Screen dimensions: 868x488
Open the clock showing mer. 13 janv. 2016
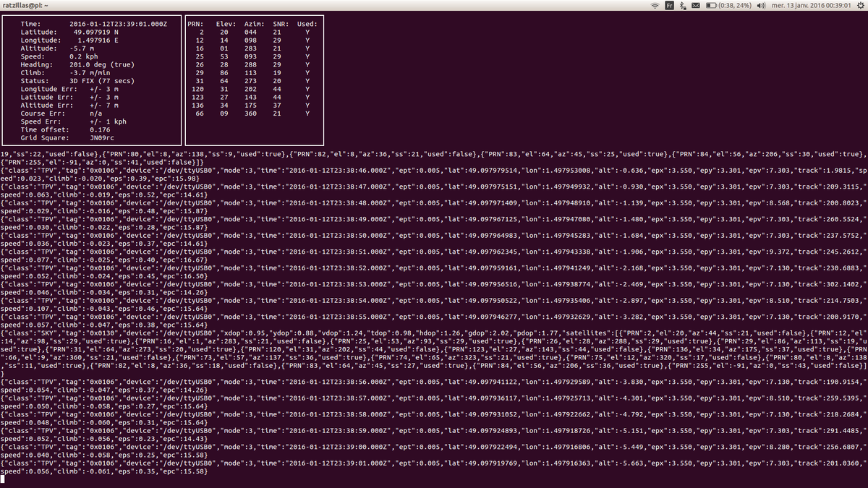point(810,5)
